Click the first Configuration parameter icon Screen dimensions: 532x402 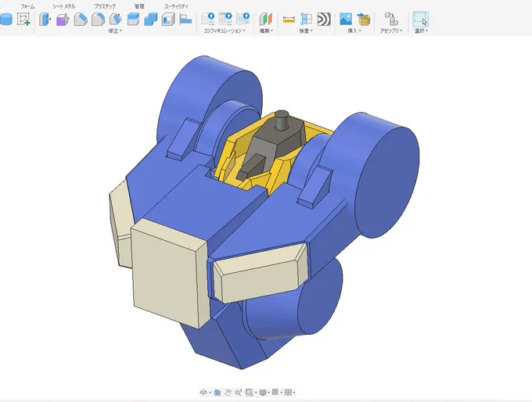(x=207, y=19)
